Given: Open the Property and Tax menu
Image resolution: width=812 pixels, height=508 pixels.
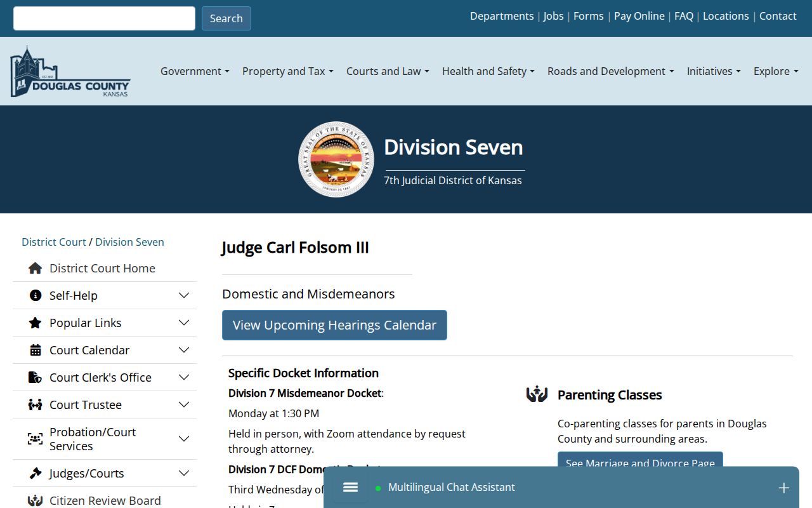Looking at the screenshot, I should [288, 71].
